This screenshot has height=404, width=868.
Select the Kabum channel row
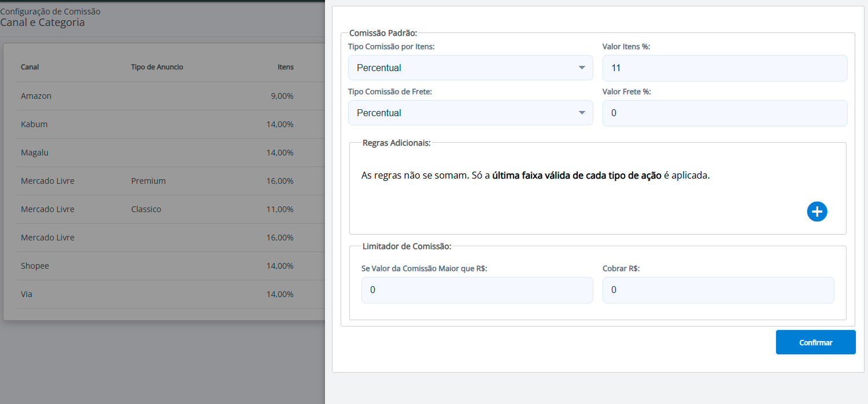[170, 124]
